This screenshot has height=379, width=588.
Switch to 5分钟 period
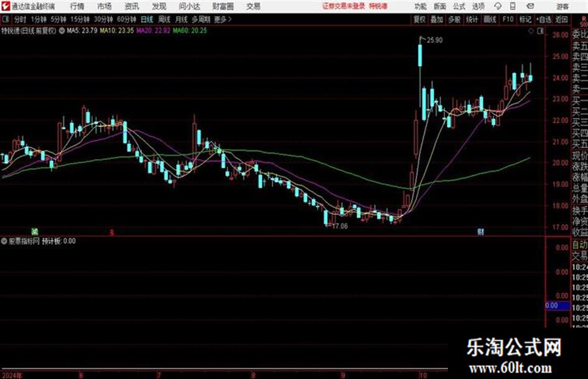[58, 19]
